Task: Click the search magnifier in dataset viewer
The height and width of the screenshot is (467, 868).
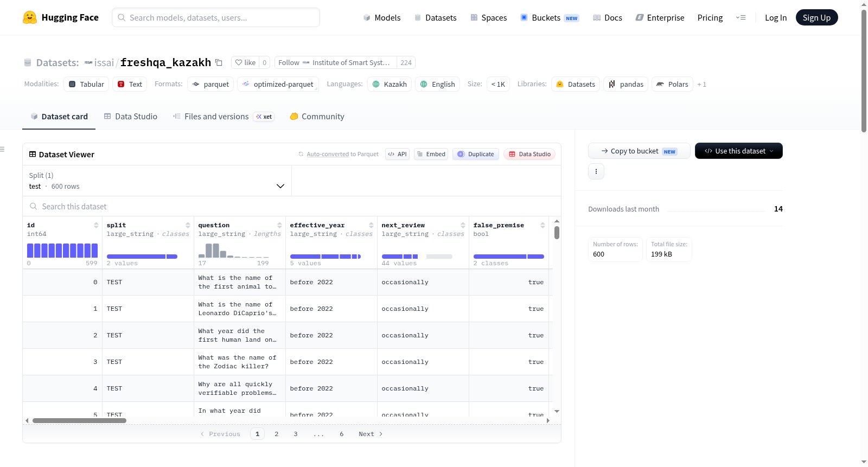Action: tap(34, 207)
